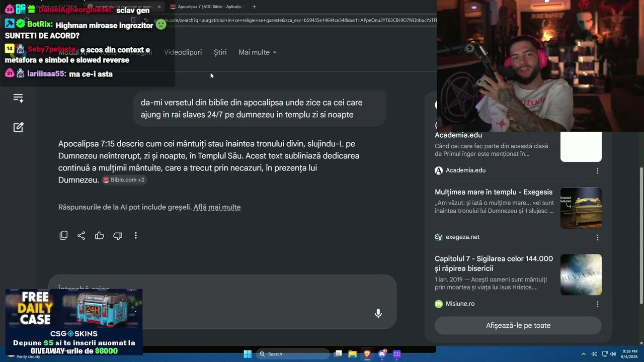Switch to the Știri results tab
The height and width of the screenshot is (362, 644).
point(220,52)
